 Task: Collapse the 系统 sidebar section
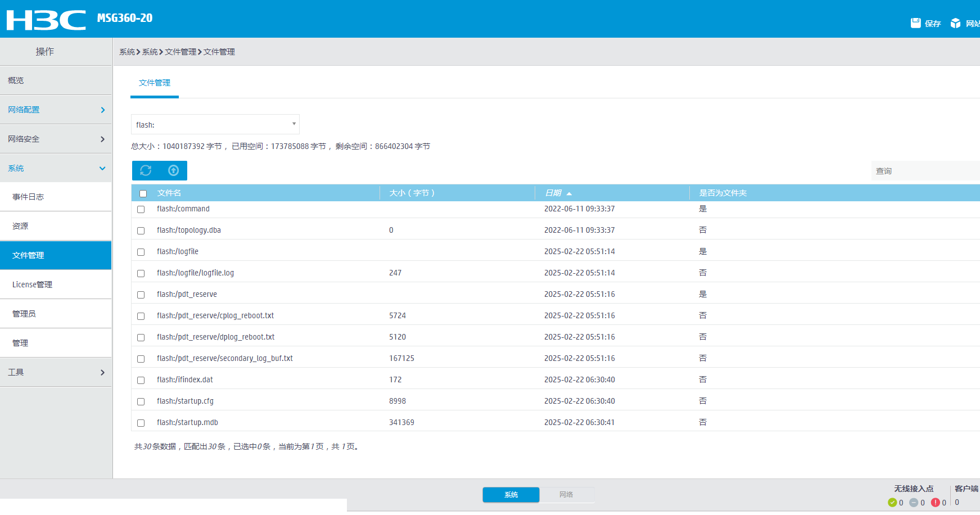56,168
